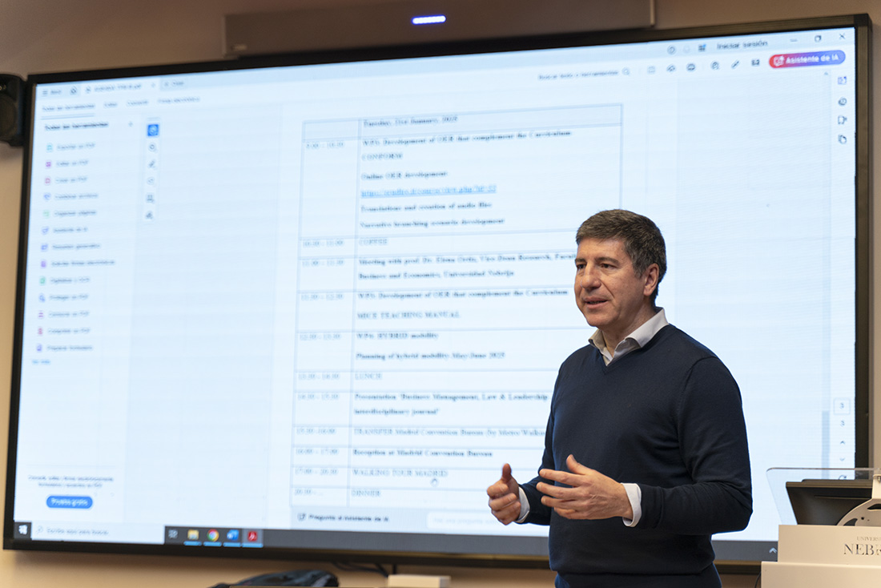Image resolution: width=881 pixels, height=588 pixels.
Task: Open the Comprimir un PDF tool
Action: point(69,331)
